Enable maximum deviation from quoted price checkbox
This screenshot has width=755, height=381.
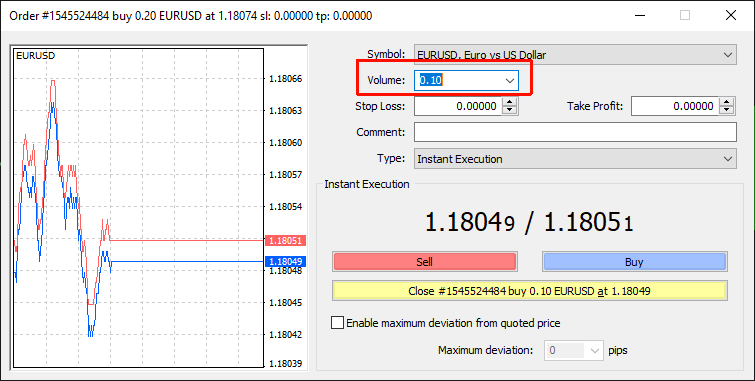coord(338,323)
